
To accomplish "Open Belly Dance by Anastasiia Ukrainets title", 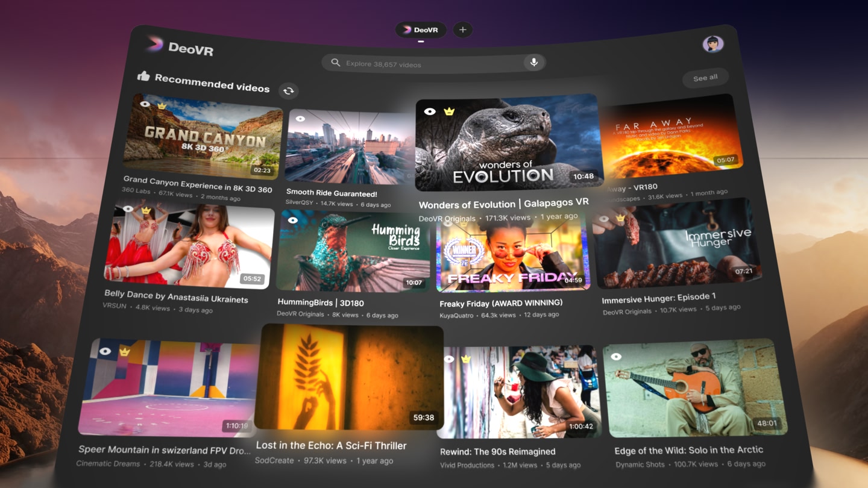I will pos(176,296).
